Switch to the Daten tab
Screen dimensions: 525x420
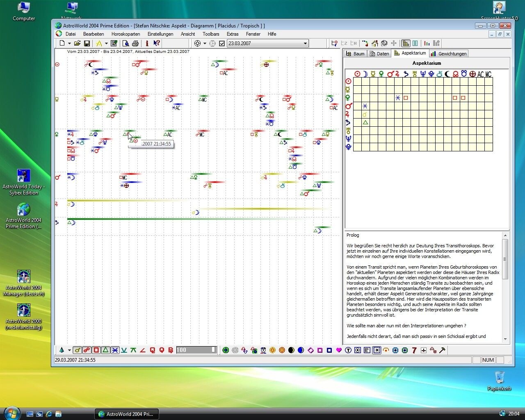pyautogui.click(x=379, y=54)
